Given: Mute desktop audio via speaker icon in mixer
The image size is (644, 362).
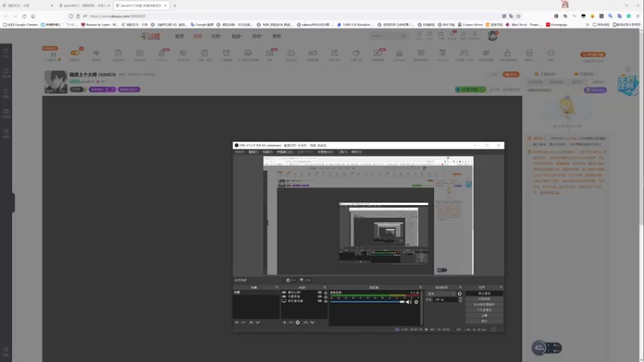Looking at the screenshot, I should 409,302.
